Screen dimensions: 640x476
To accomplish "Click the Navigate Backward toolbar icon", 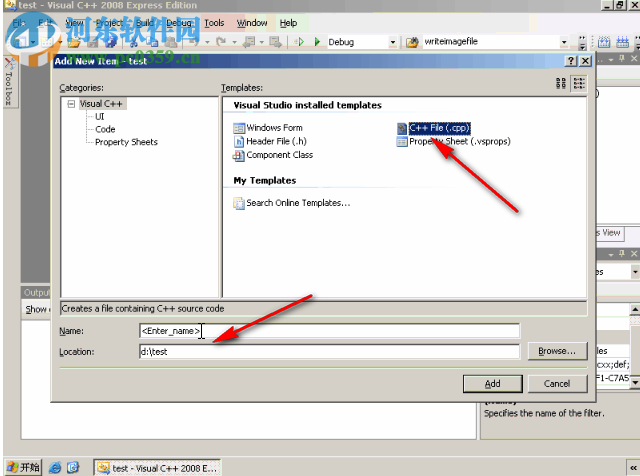I will [x=249, y=42].
